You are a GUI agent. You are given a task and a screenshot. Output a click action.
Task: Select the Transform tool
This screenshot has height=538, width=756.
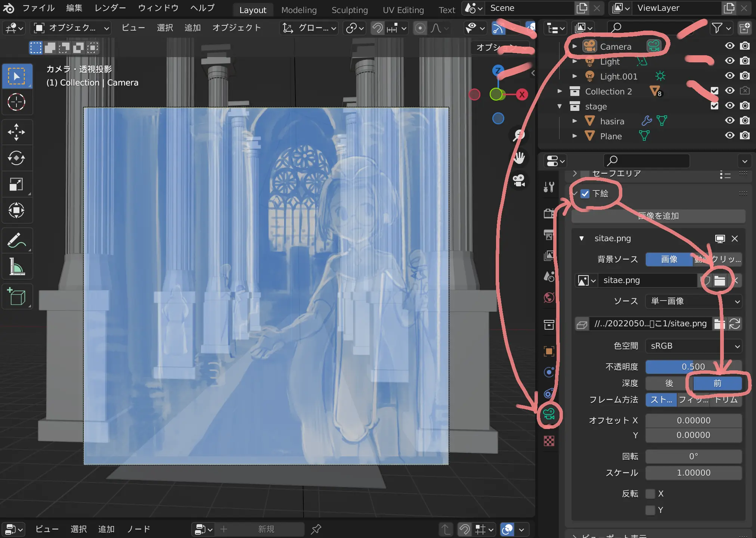click(x=16, y=210)
